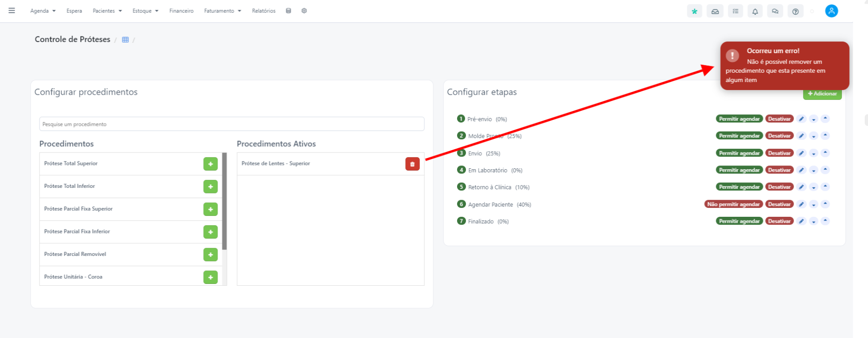This screenshot has height=338, width=868.
Task: Add Prótese Parcial Removível with plus button
Action: 211,255
